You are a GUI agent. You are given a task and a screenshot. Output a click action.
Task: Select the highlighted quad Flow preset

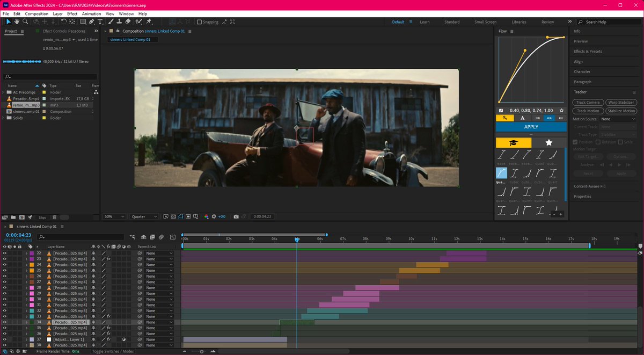tap(502, 173)
